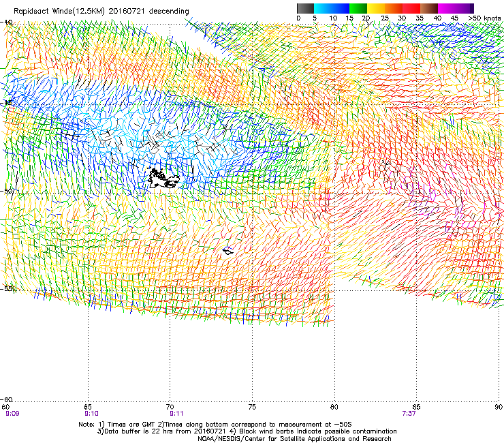Click the 'NOAA/NESDIS/Center for Satellite Applications' credit
This screenshot has height=443, width=504.
tap(294, 439)
